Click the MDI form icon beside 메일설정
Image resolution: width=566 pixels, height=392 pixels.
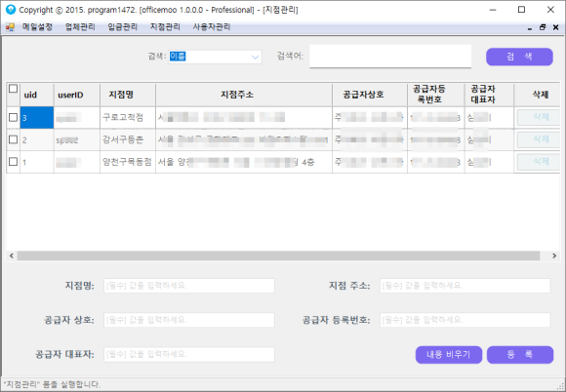click(x=10, y=27)
